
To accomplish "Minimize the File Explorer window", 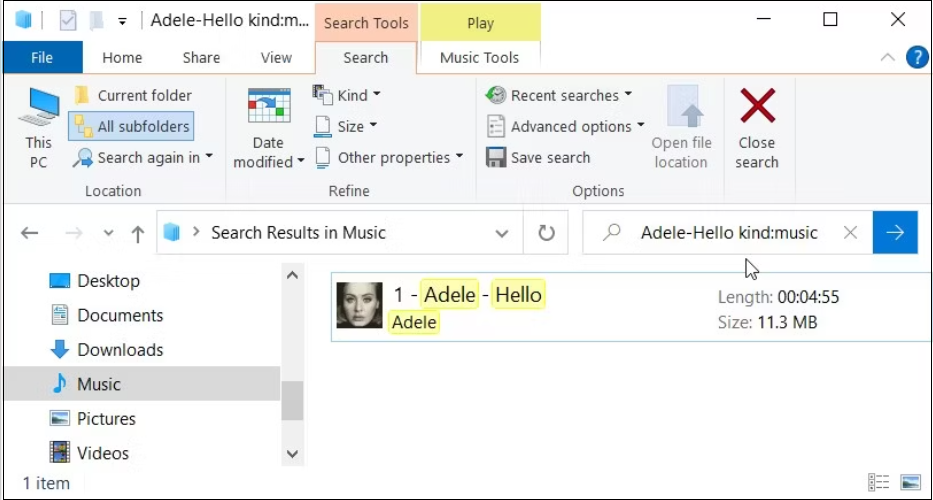I will [763, 20].
